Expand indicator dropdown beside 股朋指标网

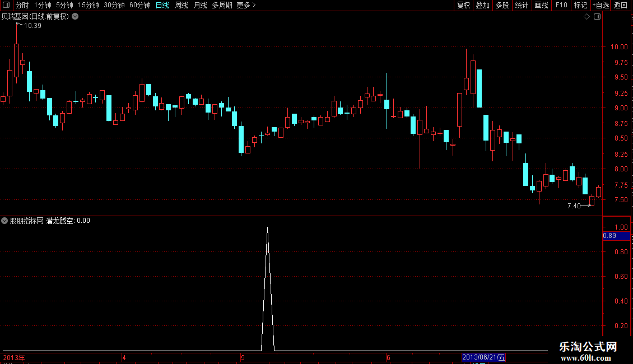[4, 221]
